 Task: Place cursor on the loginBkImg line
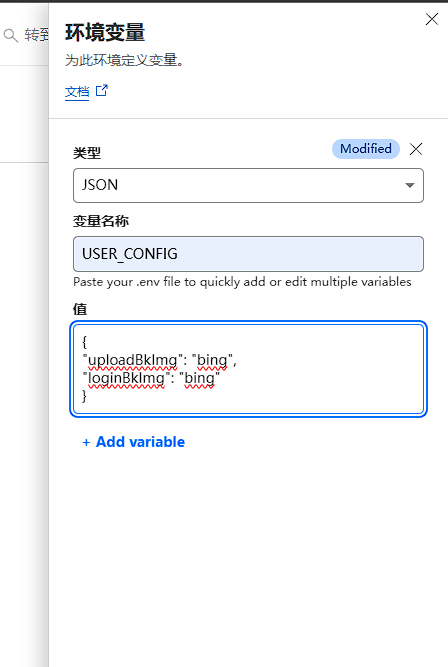coord(151,378)
